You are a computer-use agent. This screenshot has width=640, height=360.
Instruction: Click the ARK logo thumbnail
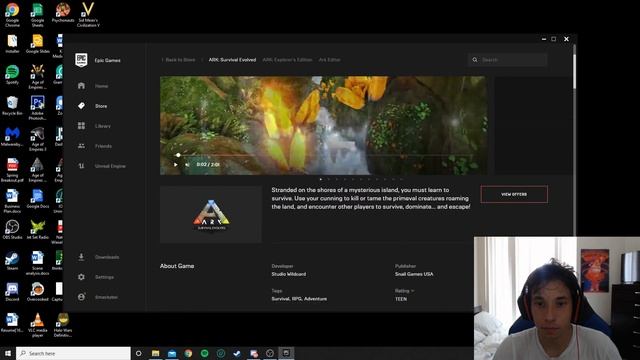pos(211,214)
